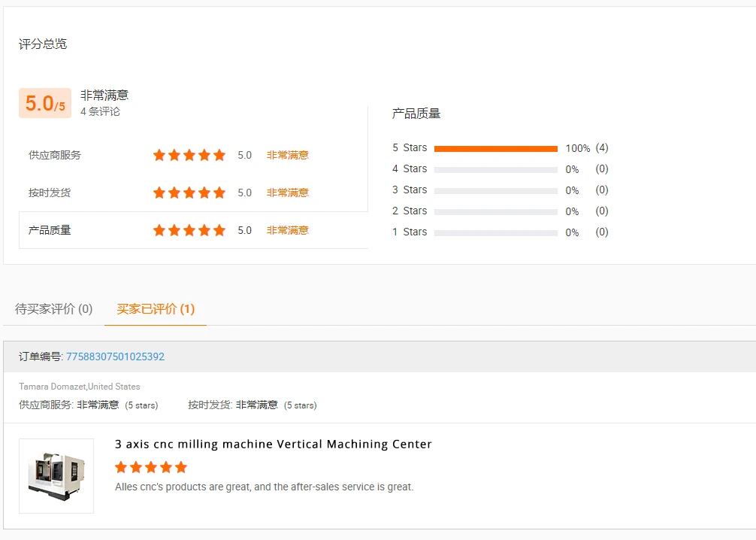Viewport: 756px width, 540px height.
Task: Click the 5.0/5 overall score badge
Action: pyautogui.click(x=45, y=103)
